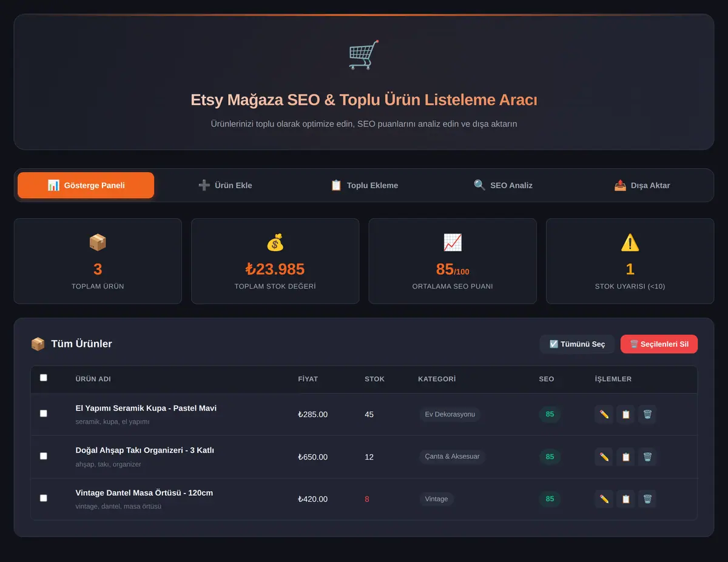Switch to the Ürün Ekle tab
This screenshot has height=562, width=728.
pos(225,185)
